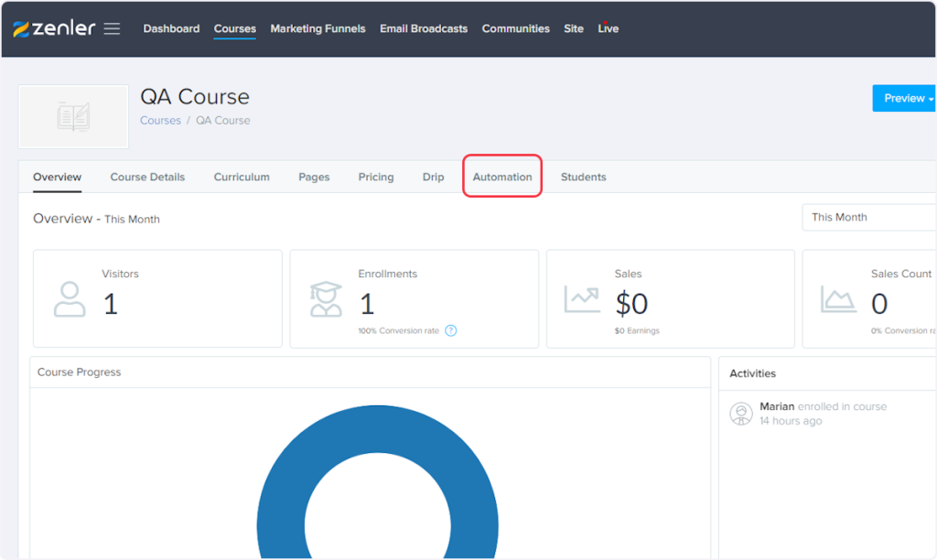Click the Sales trend chart icon
Image resolution: width=937 pixels, height=560 pixels.
pos(582,299)
